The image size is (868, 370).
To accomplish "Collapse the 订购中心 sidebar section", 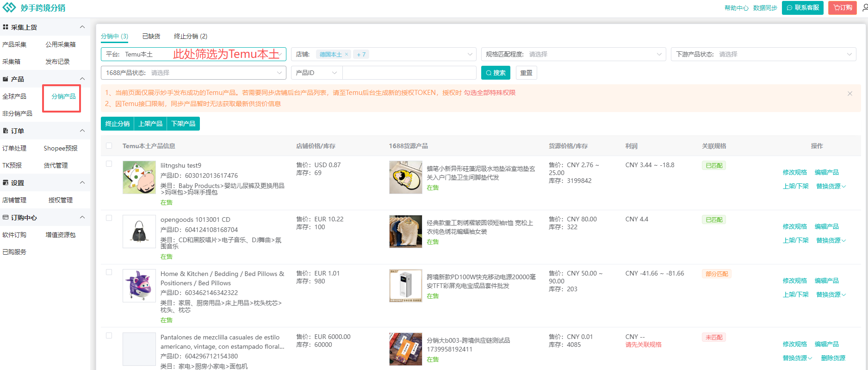I will [x=82, y=217].
